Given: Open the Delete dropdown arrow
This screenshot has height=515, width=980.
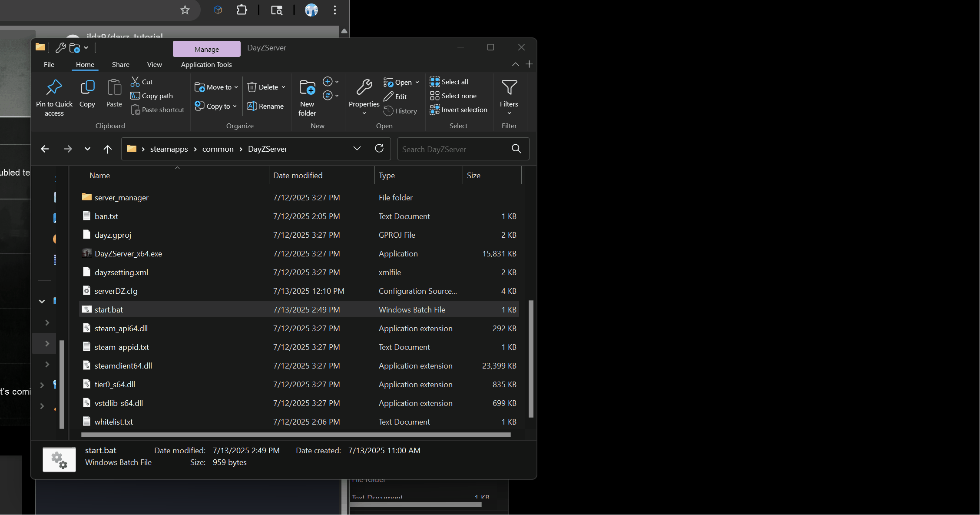Looking at the screenshot, I should tap(284, 87).
